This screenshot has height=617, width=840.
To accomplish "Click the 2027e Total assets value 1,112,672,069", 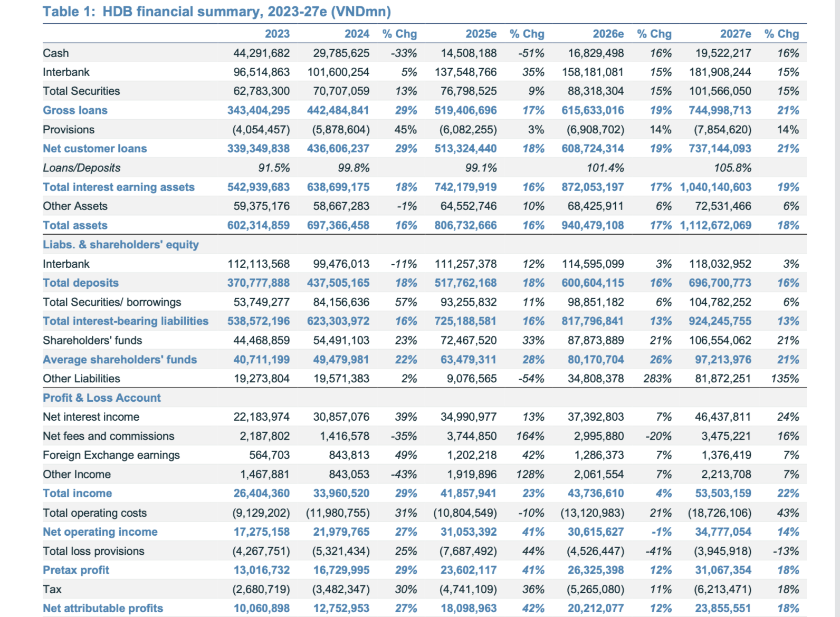I will pyautogui.click(x=715, y=225).
